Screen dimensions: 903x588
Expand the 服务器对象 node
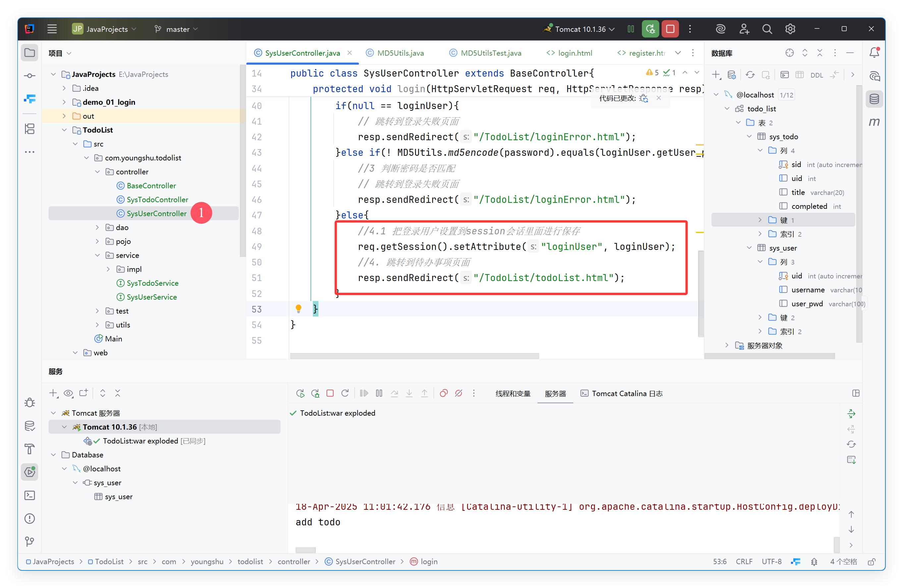pyautogui.click(x=727, y=345)
